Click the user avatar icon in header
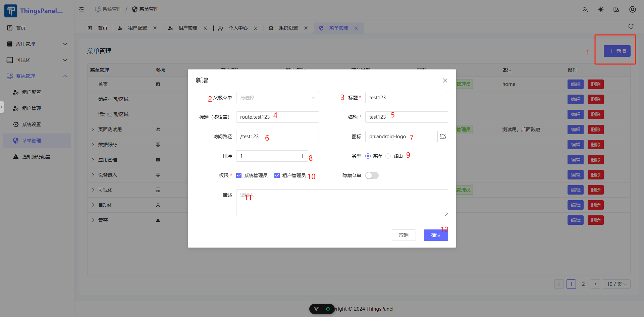The image size is (644, 317). 632,9
